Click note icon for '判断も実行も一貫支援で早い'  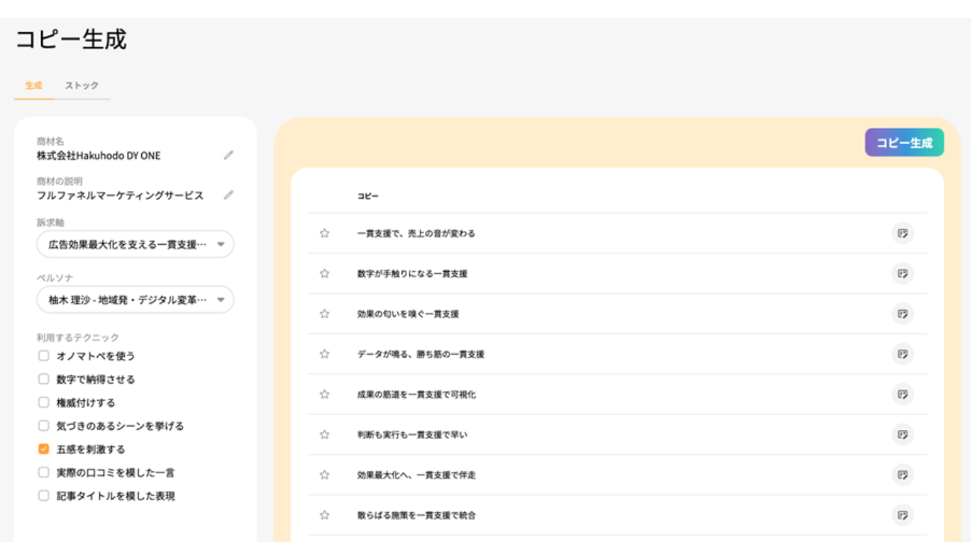click(x=902, y=435)
